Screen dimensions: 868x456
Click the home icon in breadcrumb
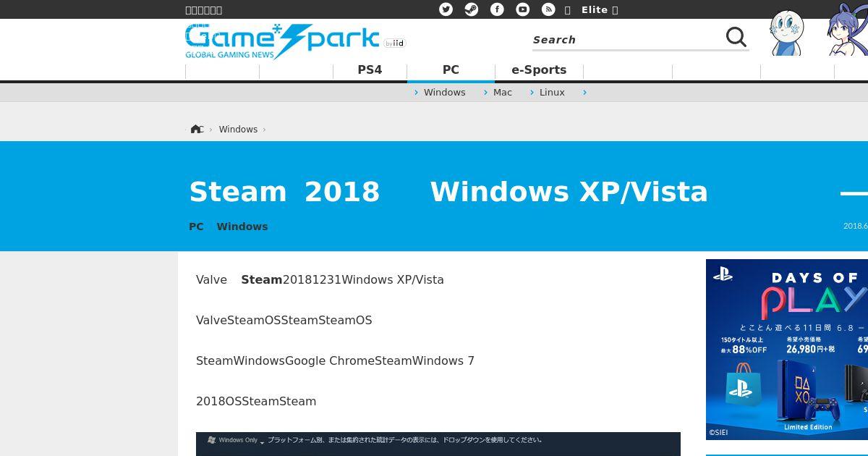pos(196,129)
